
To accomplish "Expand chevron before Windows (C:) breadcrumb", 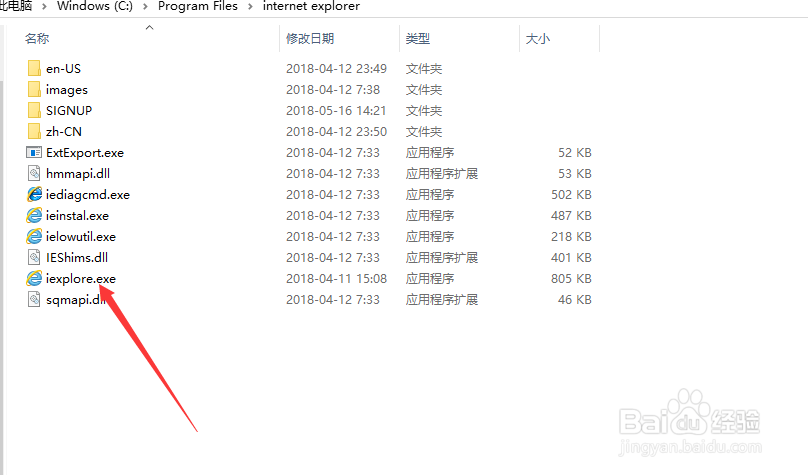I will pos(44,7).
